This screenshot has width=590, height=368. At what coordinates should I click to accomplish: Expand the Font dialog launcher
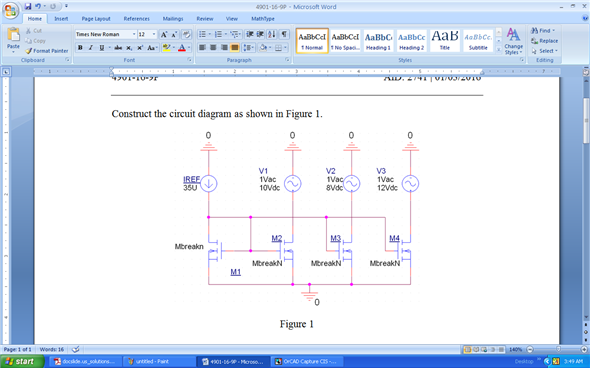tap(190, 60)
